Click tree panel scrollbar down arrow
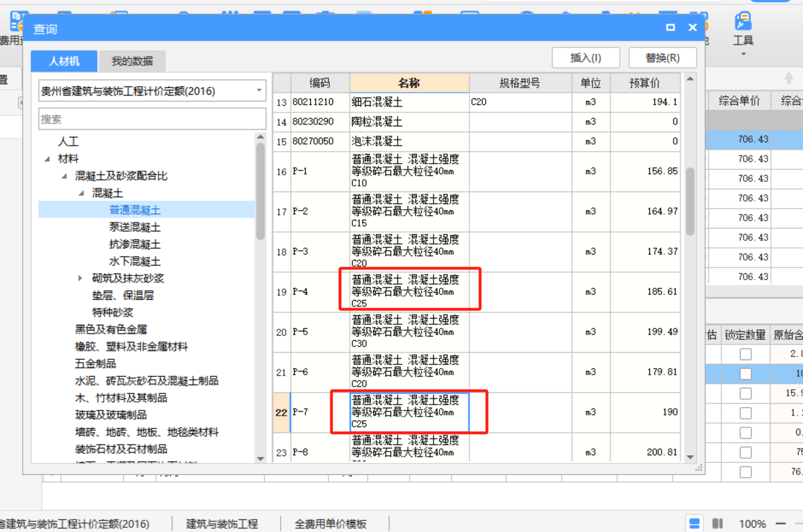803x532 pixels. pos(260,459)
